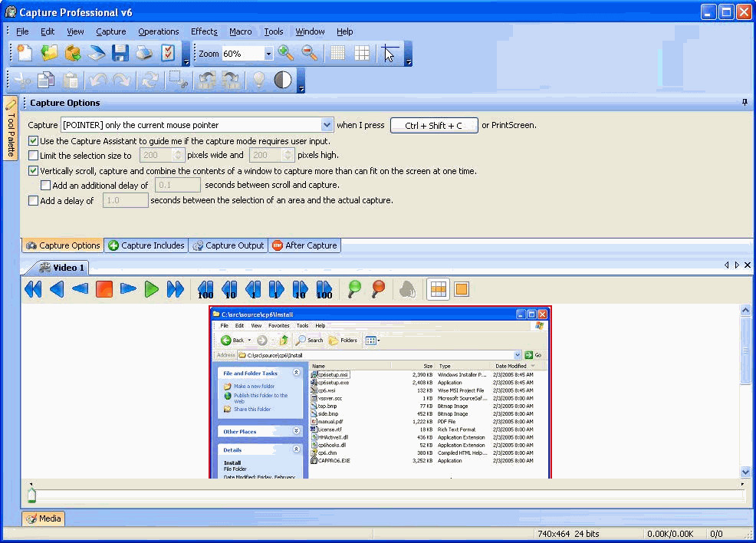Click the Undo arrow icon

click(98, 80)
